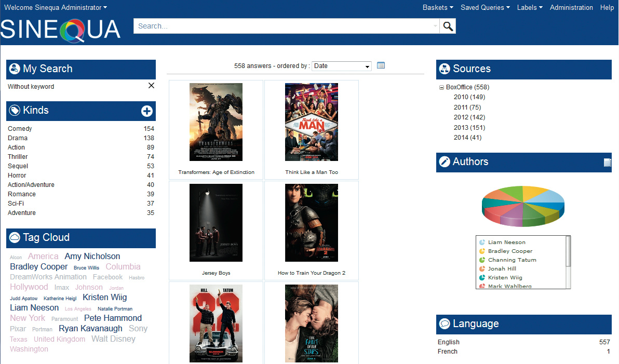The image size is (619, 364).
Task: Open the Saved Queries menu
Action: 485,8
